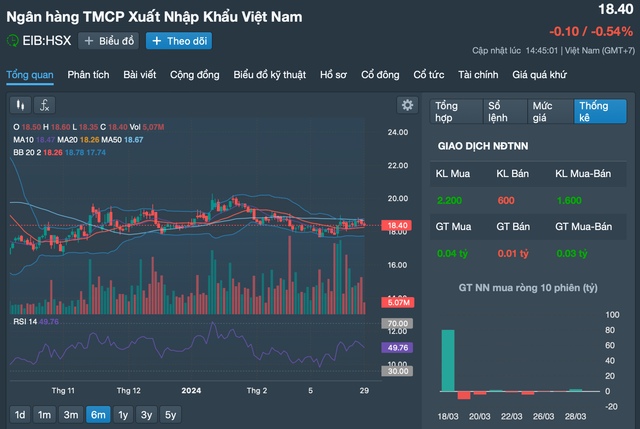Image resolution: width=640 pixels, height=429 pixels.
Task: Select the 1d time range
Action: (19, 414)
